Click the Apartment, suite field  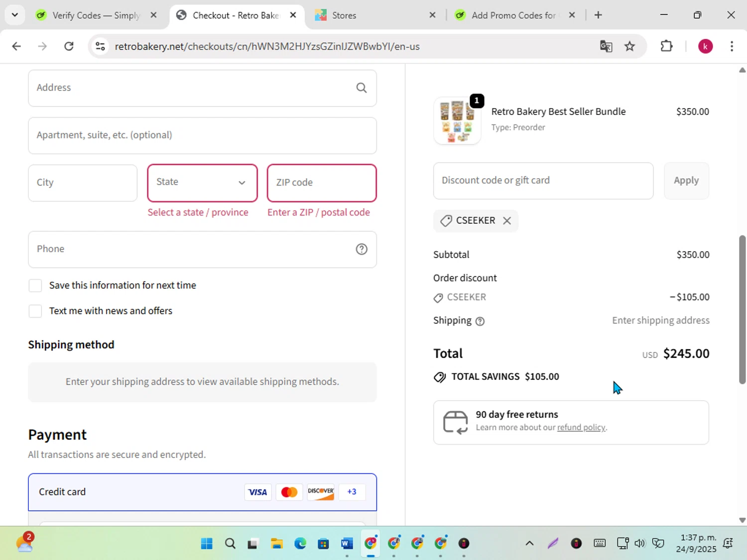tap(202, 135)
